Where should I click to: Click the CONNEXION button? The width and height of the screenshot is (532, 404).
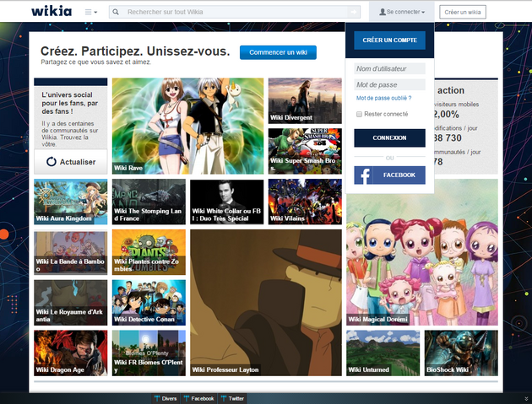[389, 138]
